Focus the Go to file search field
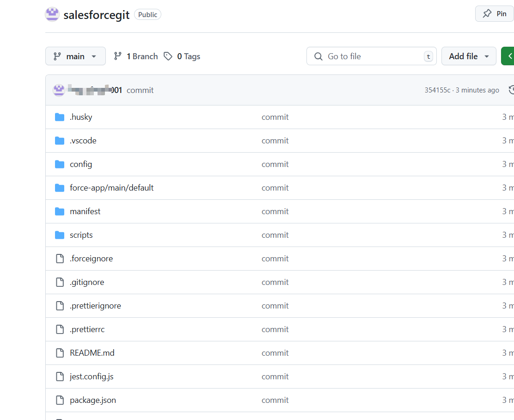Image resolution: width=514 pixels, height=420 pixels. pos(372,56)
